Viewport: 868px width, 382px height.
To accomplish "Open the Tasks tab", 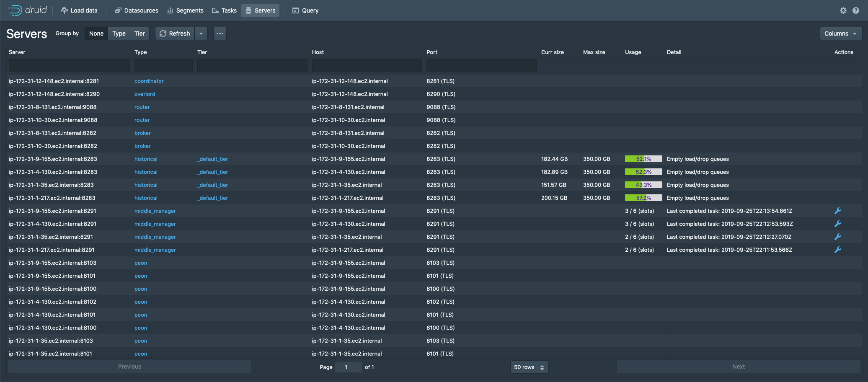I will click(x=224, y=10).
